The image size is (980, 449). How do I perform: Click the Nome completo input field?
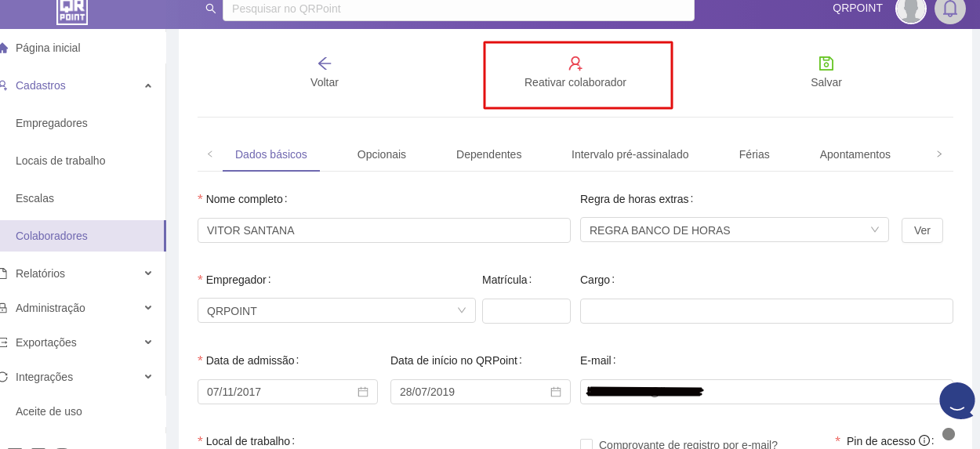[384, 230]
